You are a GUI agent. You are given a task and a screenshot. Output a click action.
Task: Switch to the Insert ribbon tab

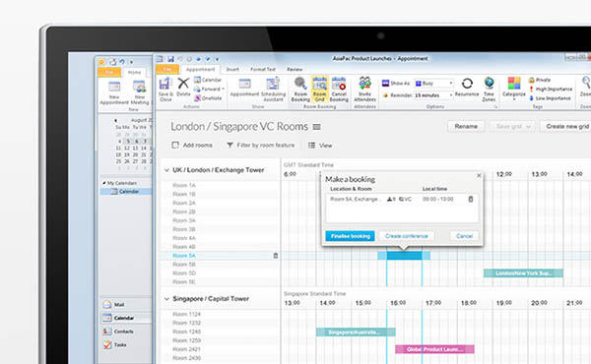pyautogui.click(x=232, y=69)
